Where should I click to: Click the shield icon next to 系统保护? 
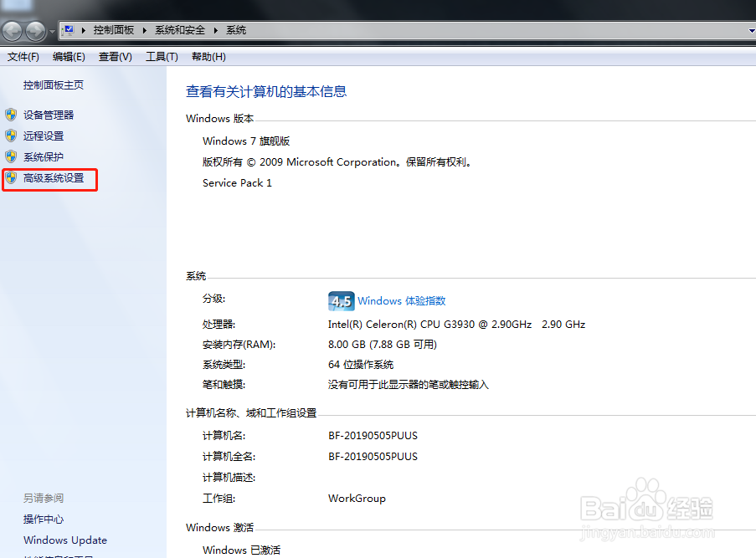point(11,156)
